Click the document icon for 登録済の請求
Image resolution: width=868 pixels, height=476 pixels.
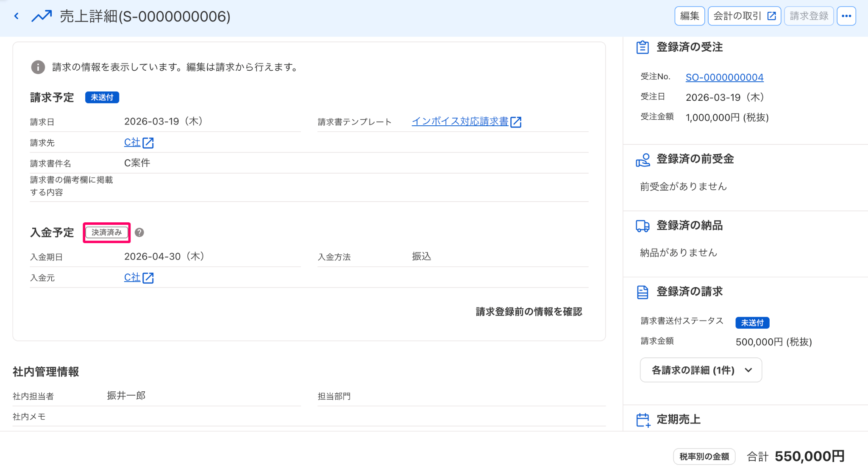643,292
